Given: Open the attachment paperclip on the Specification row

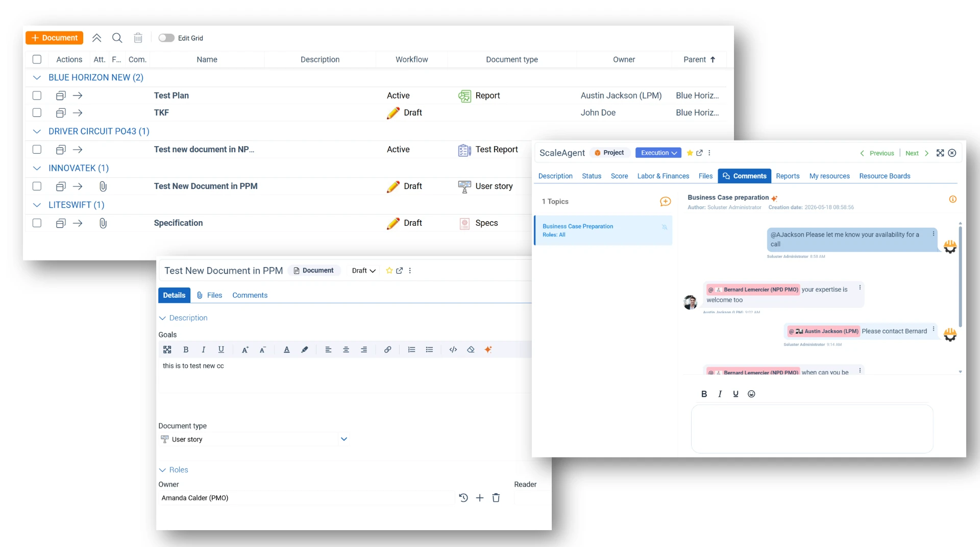Looking at the screenshot, I should point(103,223).
